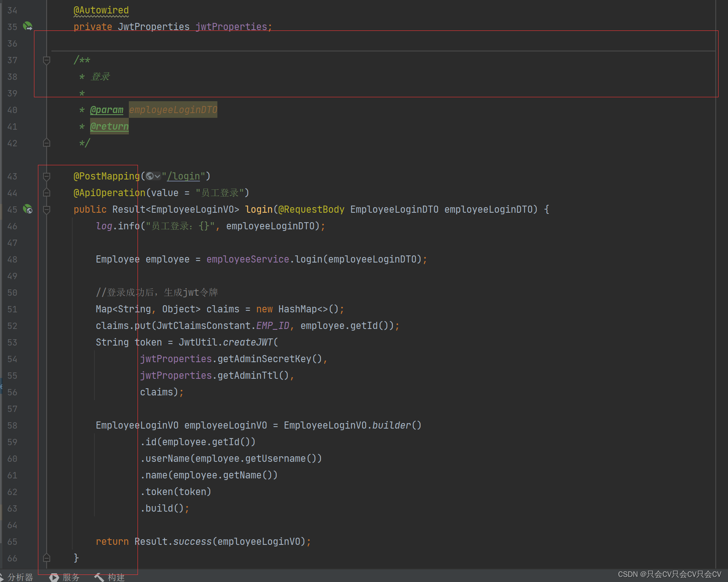Click the builder() method call
Image resolution: width=728 pixels, height=582 pixels.
pos(397,425)
